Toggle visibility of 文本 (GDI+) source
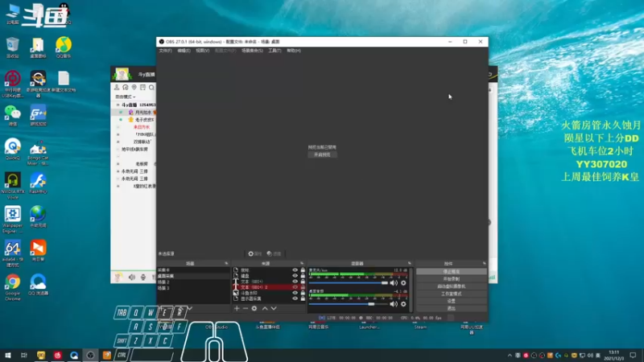 pyautogui.click(x=295, y=282)
